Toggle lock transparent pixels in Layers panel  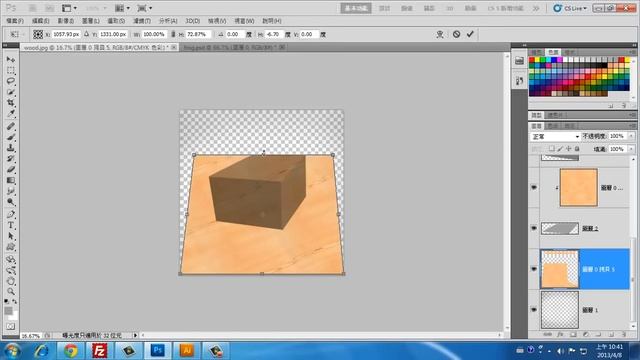coord(551,149)
